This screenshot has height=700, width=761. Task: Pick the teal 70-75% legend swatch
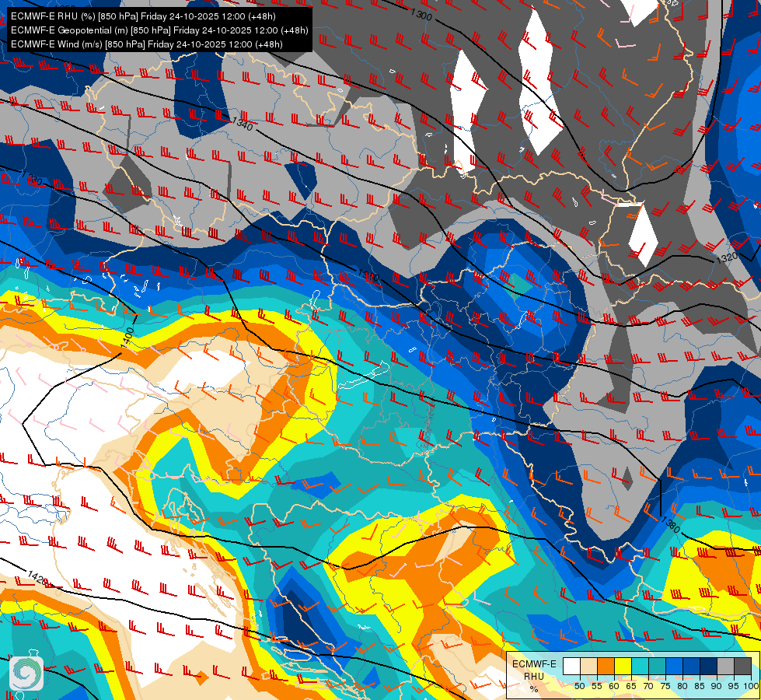[657, 666]
